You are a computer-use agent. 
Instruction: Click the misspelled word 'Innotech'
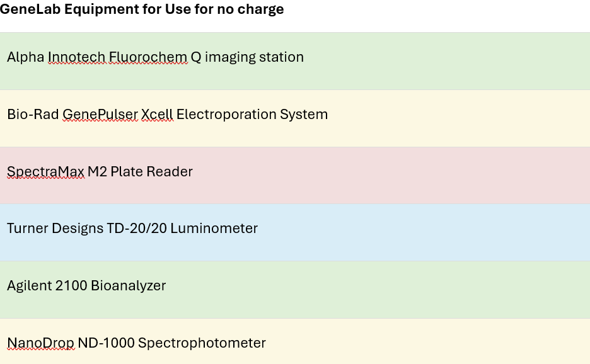coord(76,57)
